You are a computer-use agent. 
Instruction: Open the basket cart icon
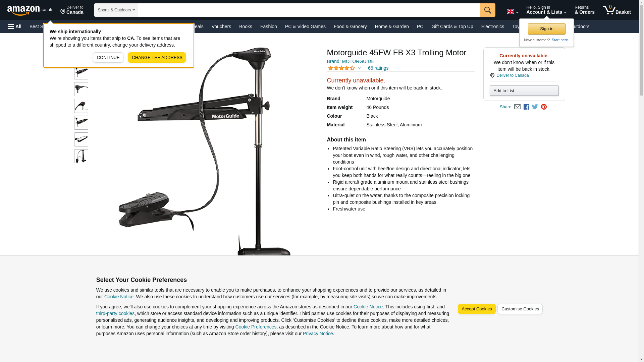click(616, 10)
